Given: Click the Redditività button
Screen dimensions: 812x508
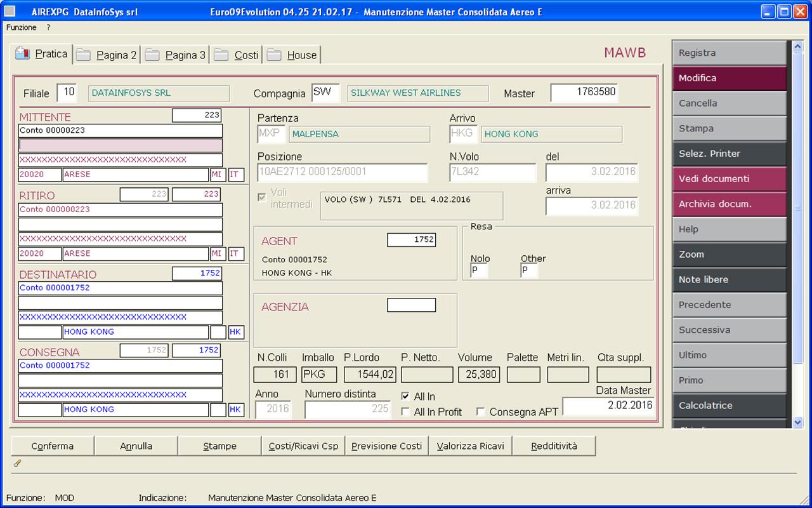Looking at the screenshot, I should (554, 446).
